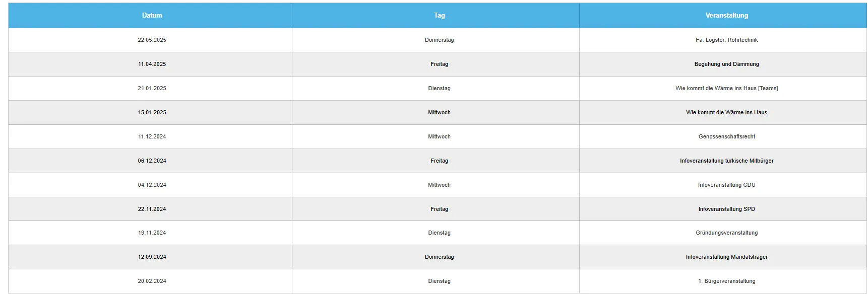Select the Donnerstag cell for 12.09.2024
The height and width of the screenshot is (296, 868).
click(439, 257)
